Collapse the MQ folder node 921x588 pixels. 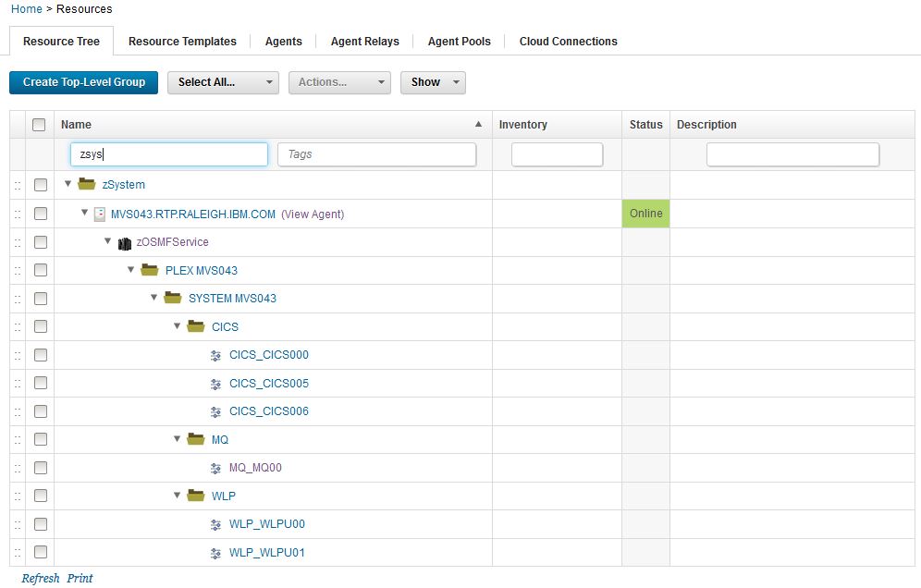178,439
